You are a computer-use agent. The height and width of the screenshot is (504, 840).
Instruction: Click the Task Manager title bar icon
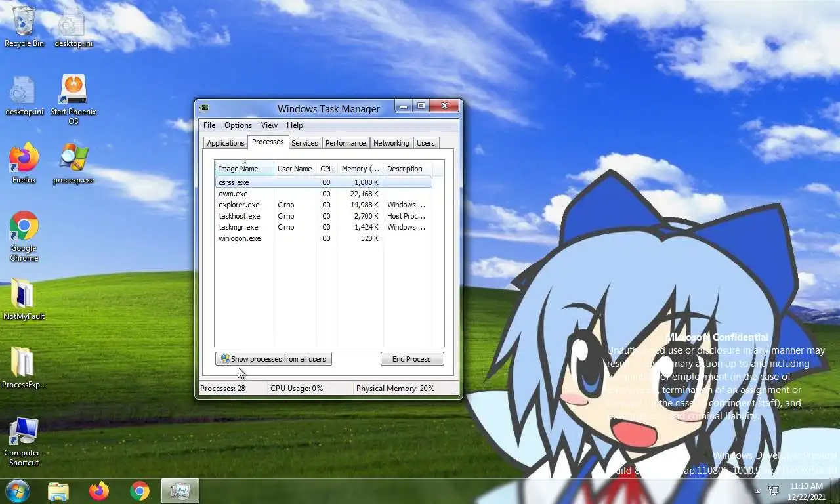point(205,108)
